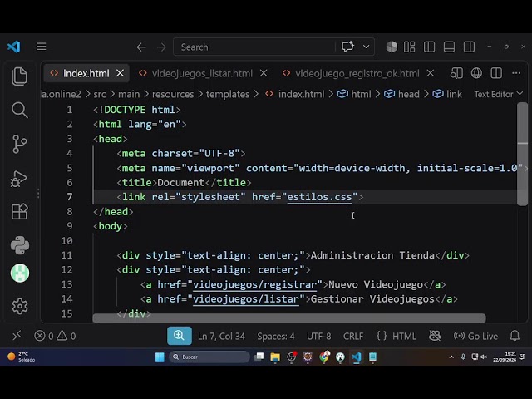The height and width of the screenshot is (399, 532).
Task: Open the Text Editor dropdown
Action: point(499,94)
